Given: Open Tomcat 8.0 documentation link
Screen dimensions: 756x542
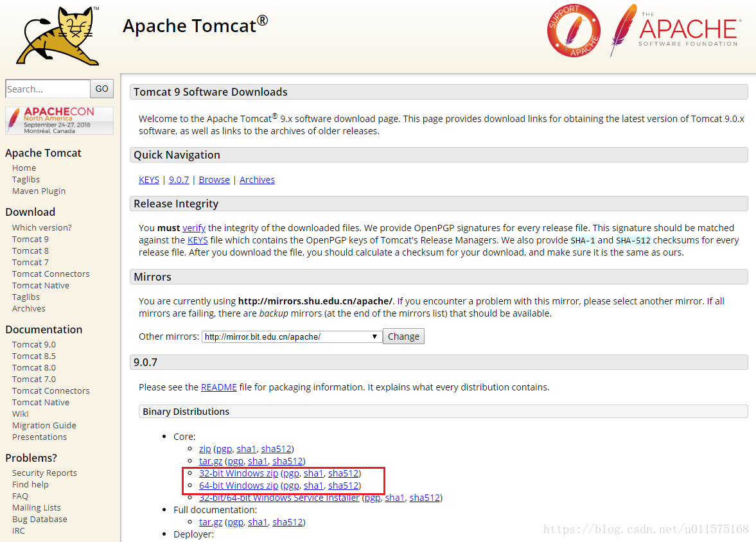Looking at the screenshot, I should (x=34, y=367).
